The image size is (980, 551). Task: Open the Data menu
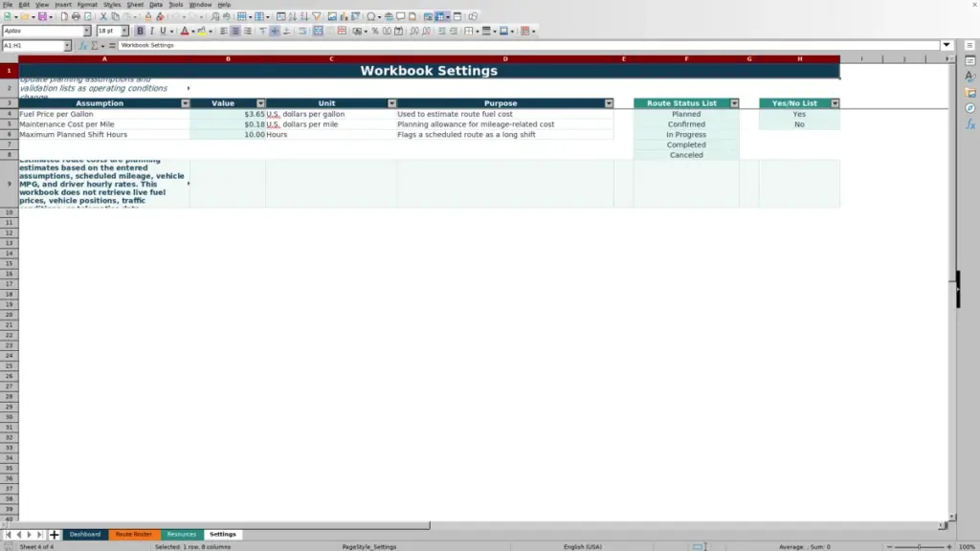[156, 5]
